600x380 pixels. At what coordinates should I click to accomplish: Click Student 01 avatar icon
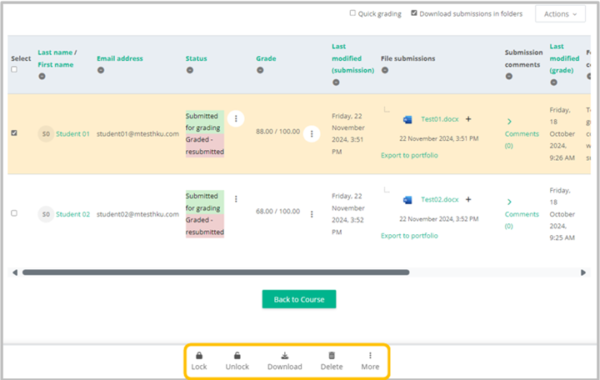click(x=46, y=134)
